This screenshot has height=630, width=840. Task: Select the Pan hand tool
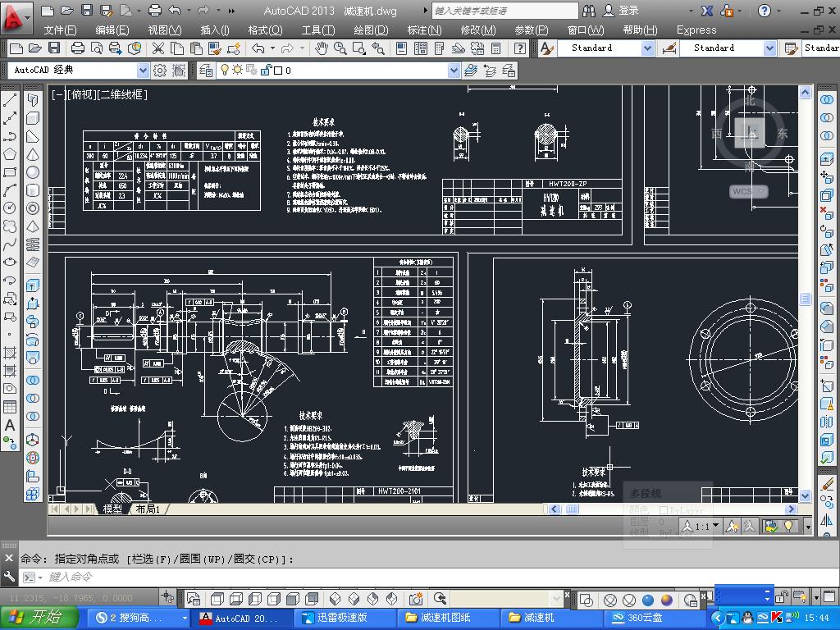click(322, 48)
